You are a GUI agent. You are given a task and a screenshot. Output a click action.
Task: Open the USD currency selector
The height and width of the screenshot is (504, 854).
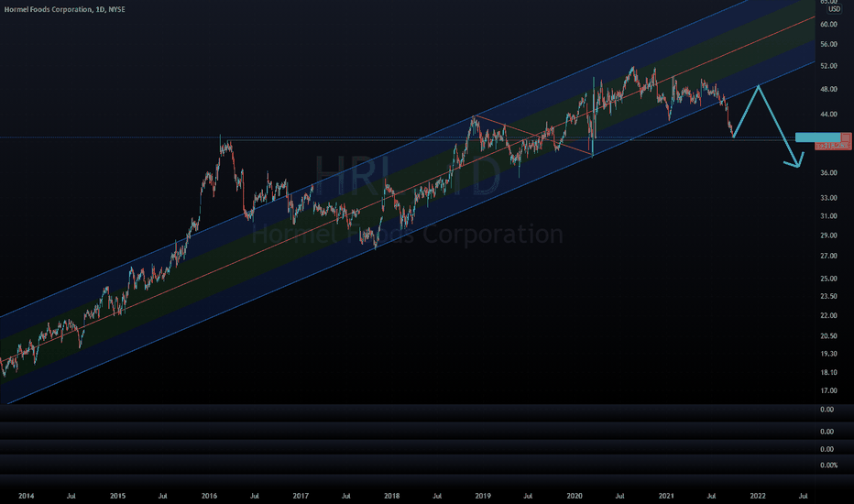[x=834, y=9]
